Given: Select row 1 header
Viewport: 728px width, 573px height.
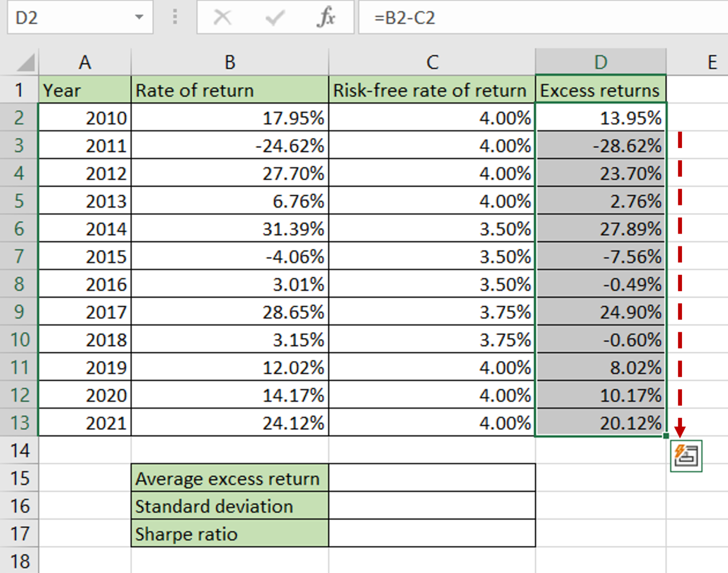Looking at the screenshot, I should (x=19, y=90).
